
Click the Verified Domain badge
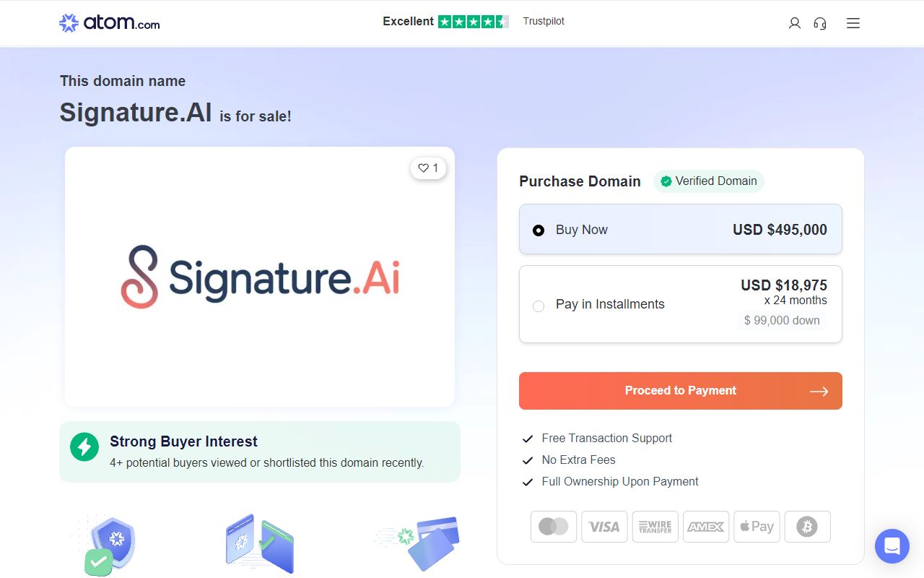[708, 181]
